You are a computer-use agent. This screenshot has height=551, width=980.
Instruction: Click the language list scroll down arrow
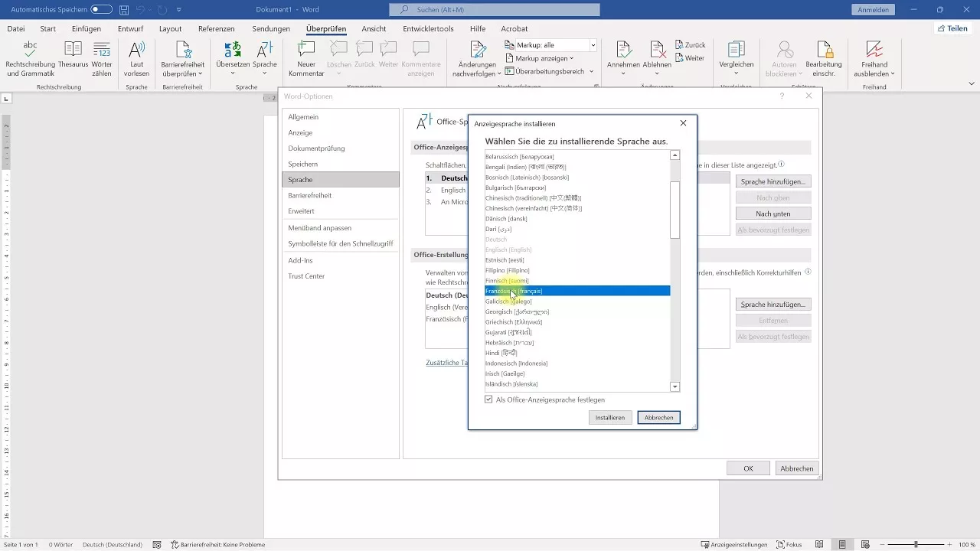[675, 387]
